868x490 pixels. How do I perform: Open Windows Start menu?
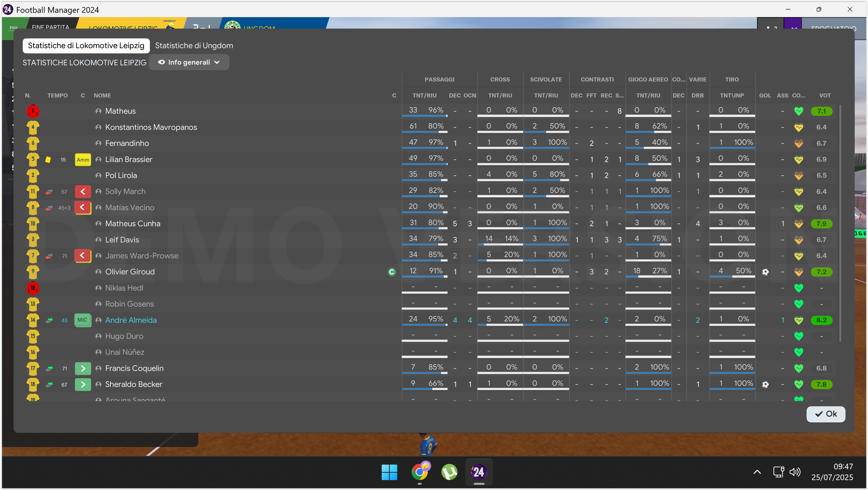click(389, 472)
